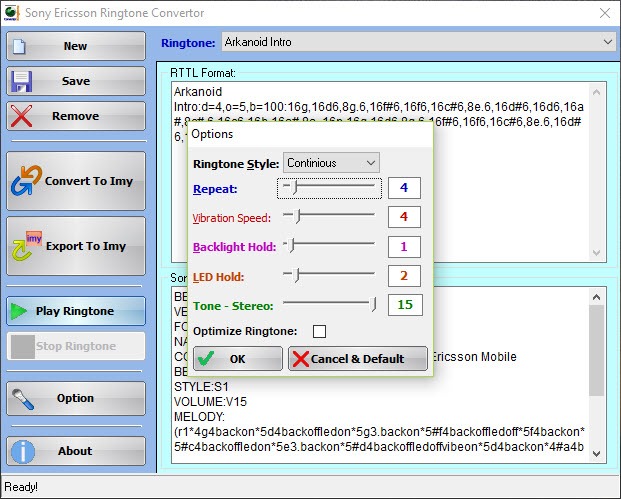Click the VOLUME:V15 line in output
The image size is (621, 499).
[210, 402]
